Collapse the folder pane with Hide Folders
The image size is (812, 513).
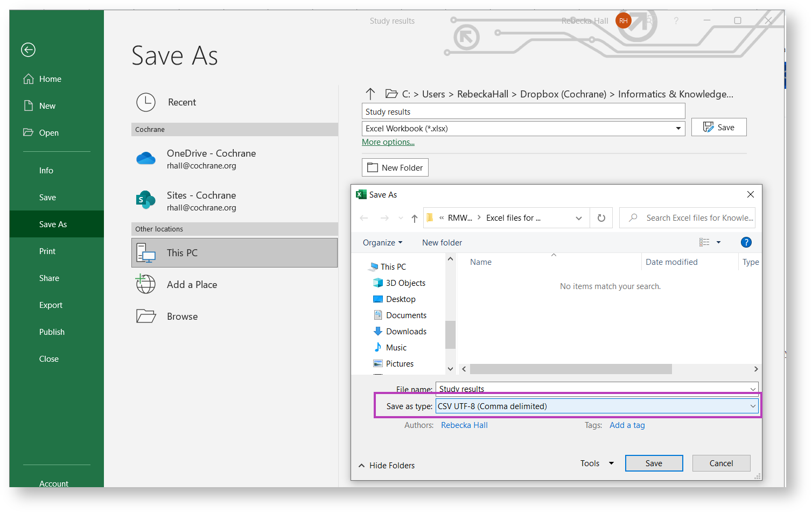pos(387,466)
